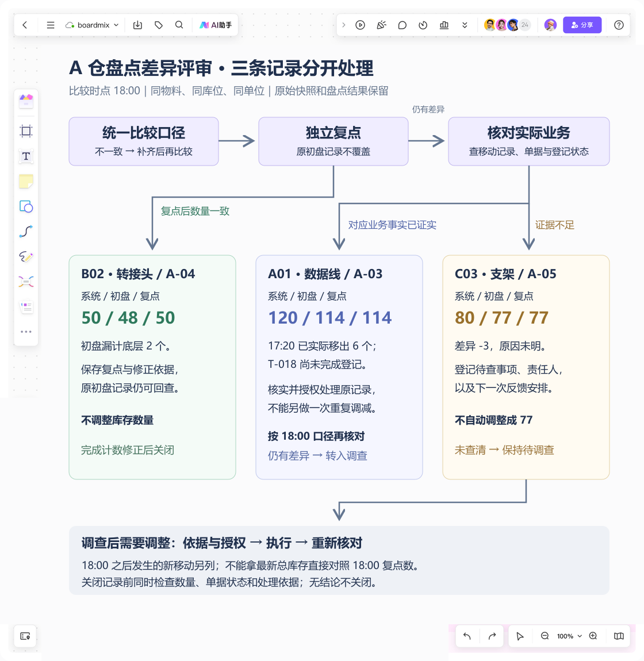Select the 统一比较口径 flow box
Image resolution: width=644 pixels, height=661 pixels.
pyautogui.click(x=144, y=141)
